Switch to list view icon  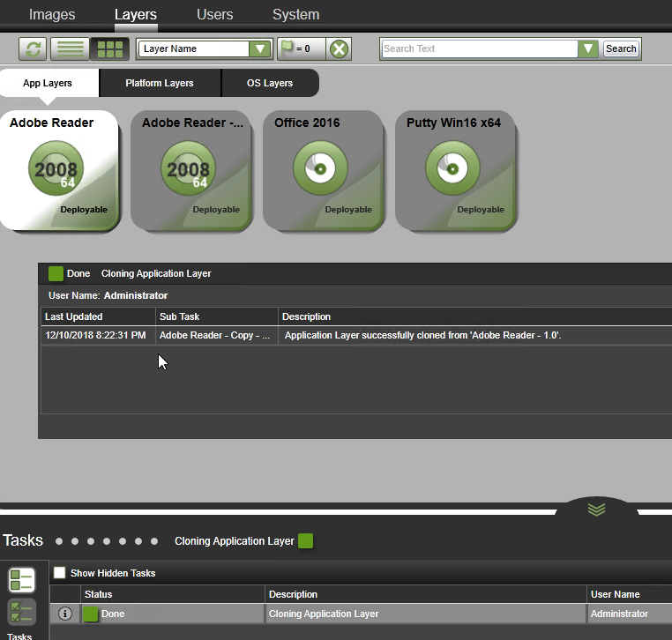click(70, 48)
